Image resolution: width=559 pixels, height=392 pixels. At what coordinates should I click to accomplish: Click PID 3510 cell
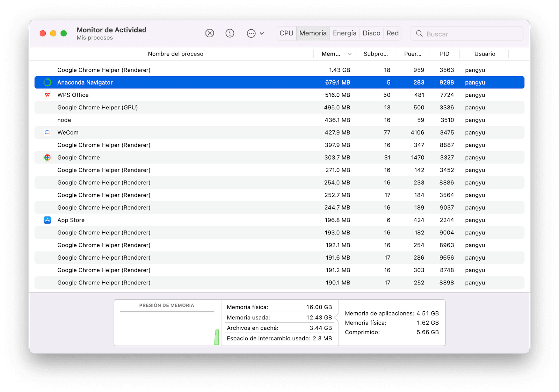[447, 120]
